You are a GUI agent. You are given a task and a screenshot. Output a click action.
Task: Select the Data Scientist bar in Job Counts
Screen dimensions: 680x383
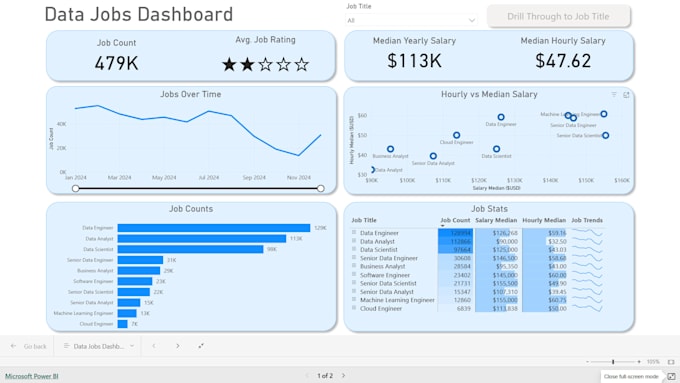coord(190,249)
